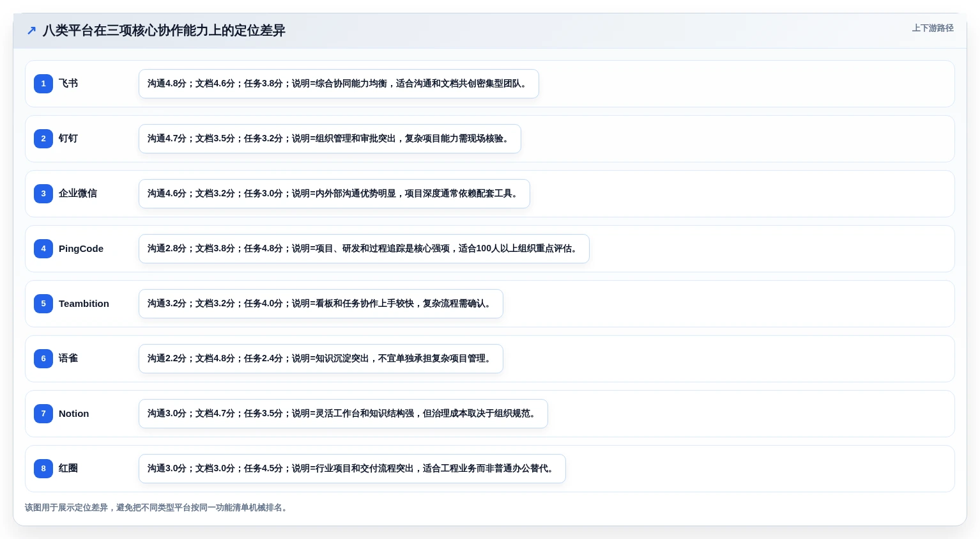Open the 沟通3.2分 description box for Teambition

321,304
